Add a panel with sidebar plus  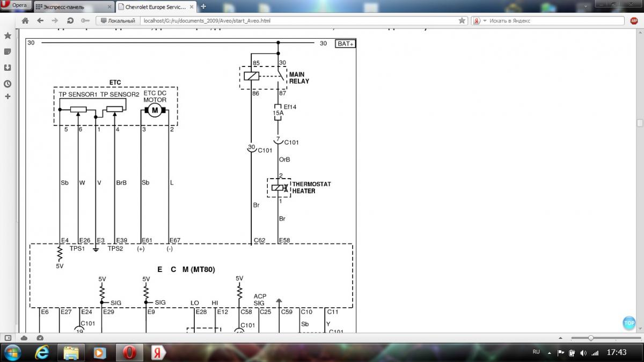8,97
